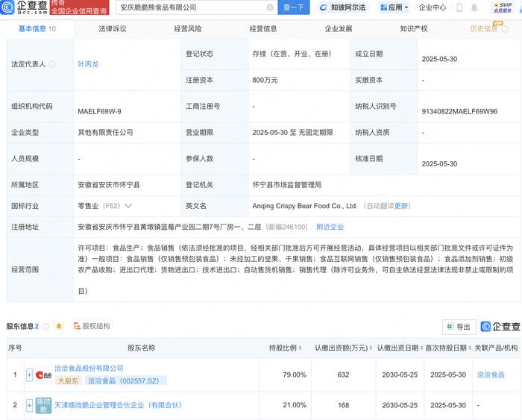
Task: Open related product 洽洽食品 link
Action: pos(491,374)
